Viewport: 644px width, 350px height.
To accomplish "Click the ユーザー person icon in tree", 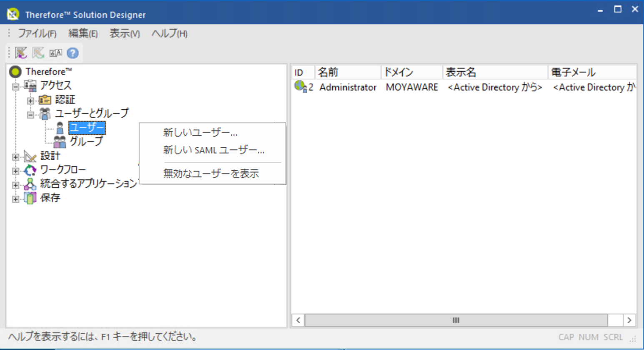I will (x=60, y=128).
